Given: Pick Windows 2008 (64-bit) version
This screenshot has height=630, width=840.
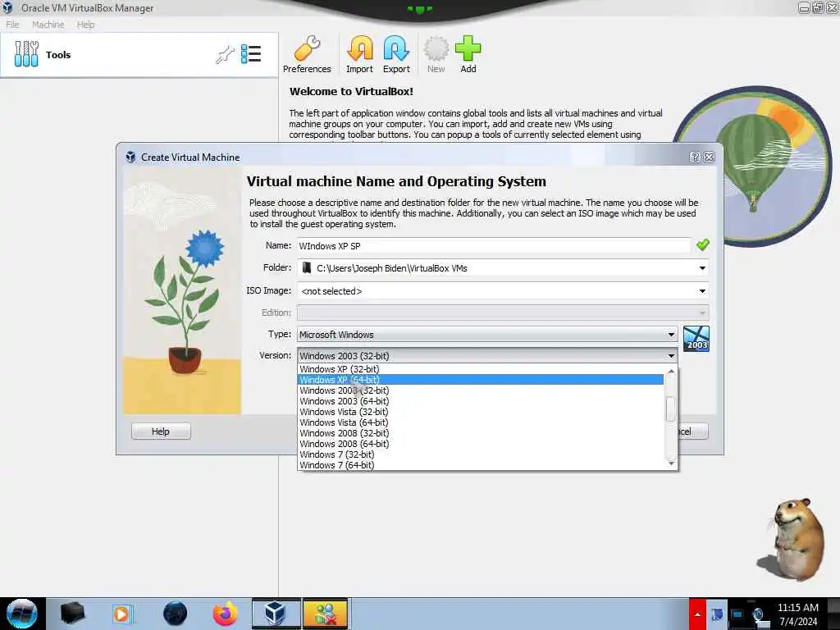Looking at the screenshot, I should pos(481,444).
